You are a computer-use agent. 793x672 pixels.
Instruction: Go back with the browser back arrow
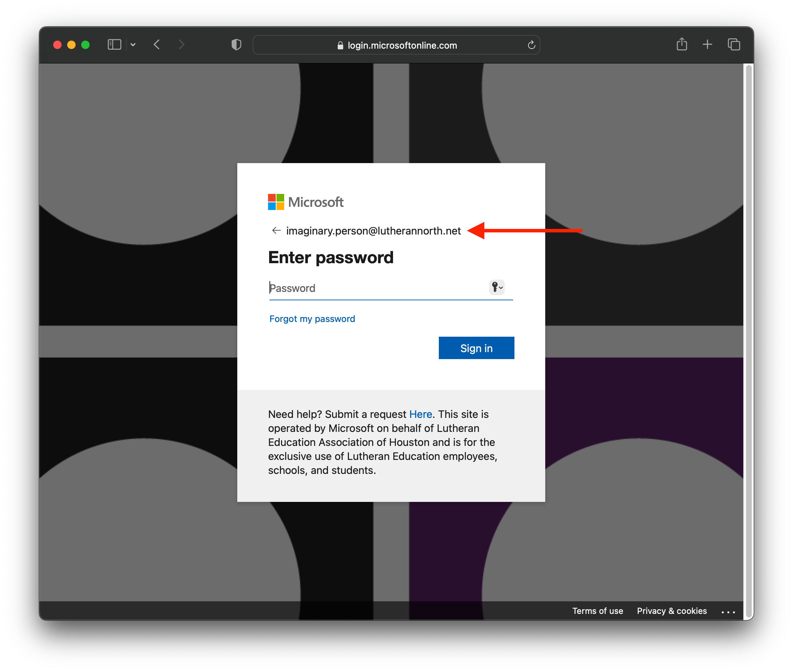pos(157,45)
